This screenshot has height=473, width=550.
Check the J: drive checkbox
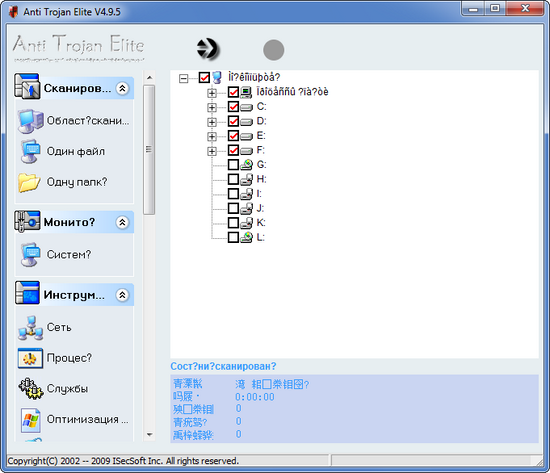coord(233,208)
